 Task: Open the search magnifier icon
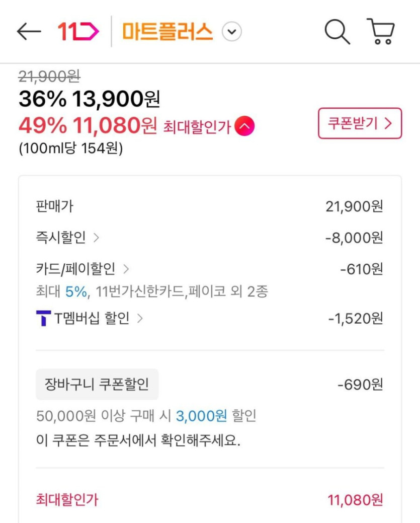337,32
